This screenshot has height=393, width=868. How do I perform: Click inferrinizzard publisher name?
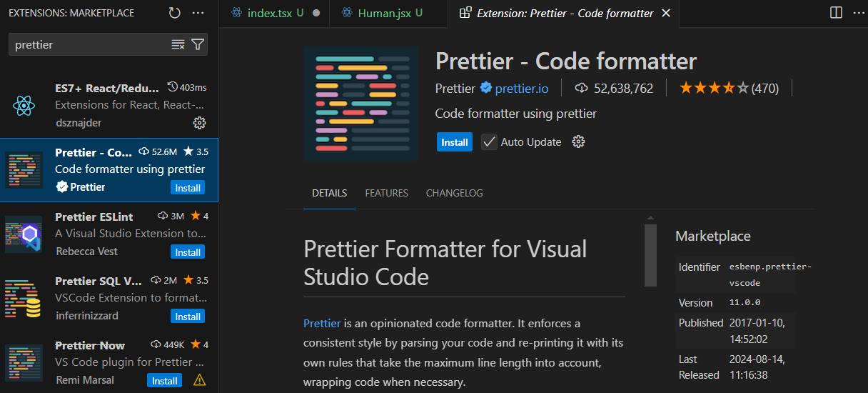86,316
